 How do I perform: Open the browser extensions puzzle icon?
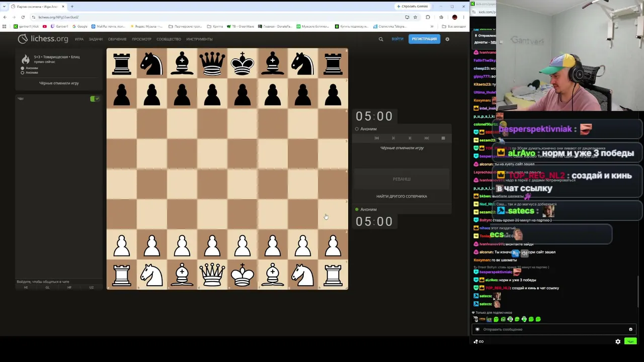pos(428,17)
